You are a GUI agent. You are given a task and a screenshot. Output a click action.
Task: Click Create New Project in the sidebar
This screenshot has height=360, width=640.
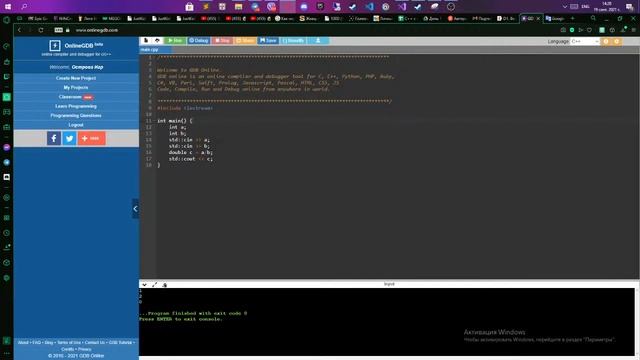point(76,78)
